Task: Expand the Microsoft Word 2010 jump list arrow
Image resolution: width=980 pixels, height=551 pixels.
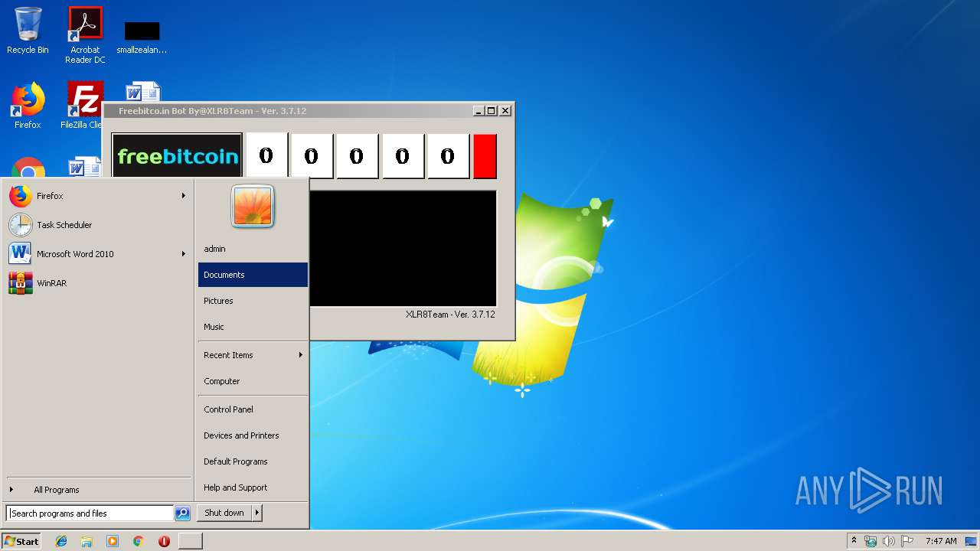Action: [x=184, y=254]
